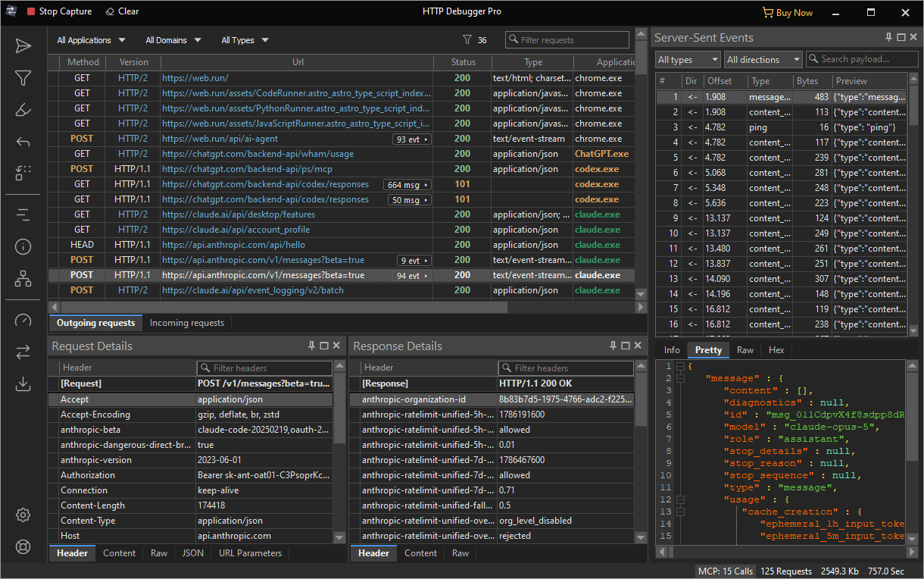The width and height of the screenshot is (924, 579).
Task: Click the filter funnel icon beside 36
Action: click(x=467, y=40)
